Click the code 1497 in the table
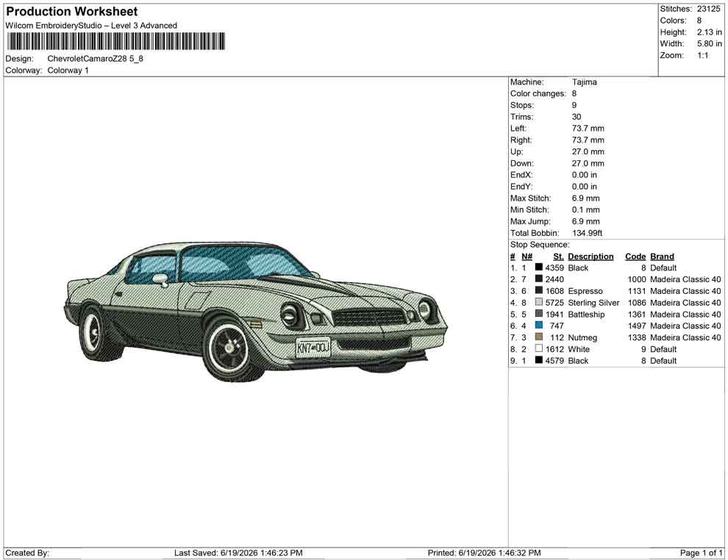This screenshot has width=728, height=560. click(x=637, y=326)
